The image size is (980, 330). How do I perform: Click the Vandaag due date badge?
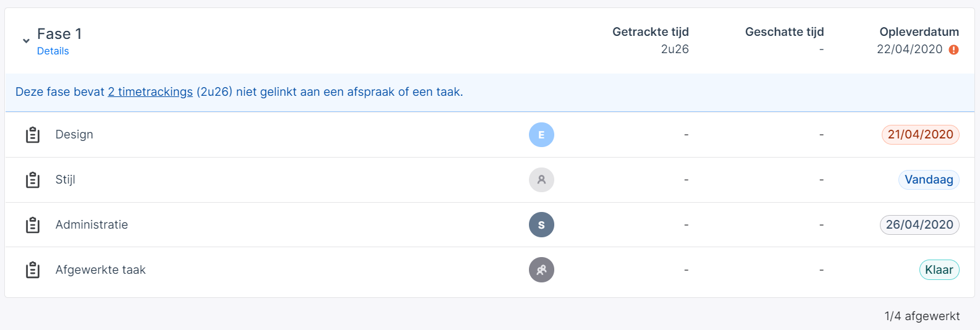pos(929,180)
